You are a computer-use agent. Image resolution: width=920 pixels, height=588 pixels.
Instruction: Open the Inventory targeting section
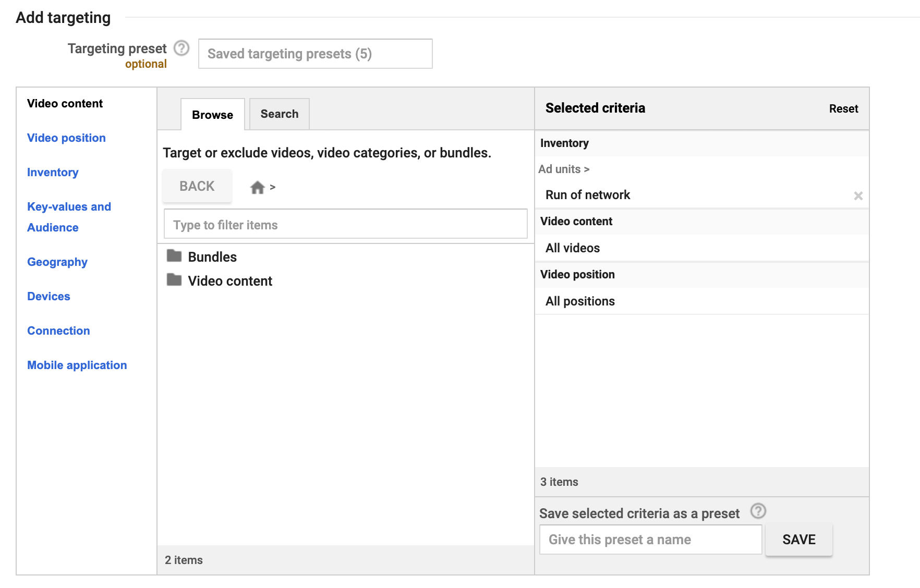[53, 172]
